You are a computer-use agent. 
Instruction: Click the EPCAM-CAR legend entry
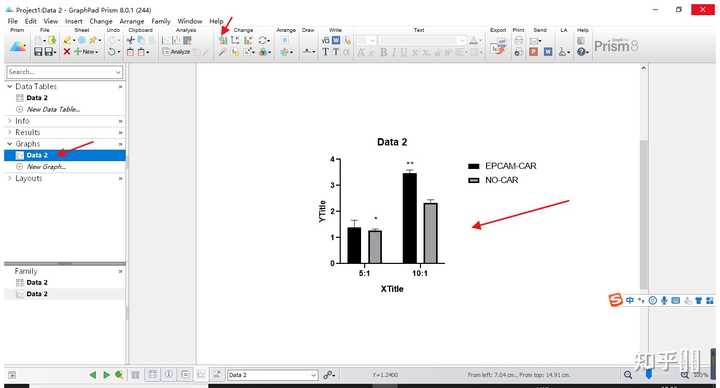tap(510, 166)
